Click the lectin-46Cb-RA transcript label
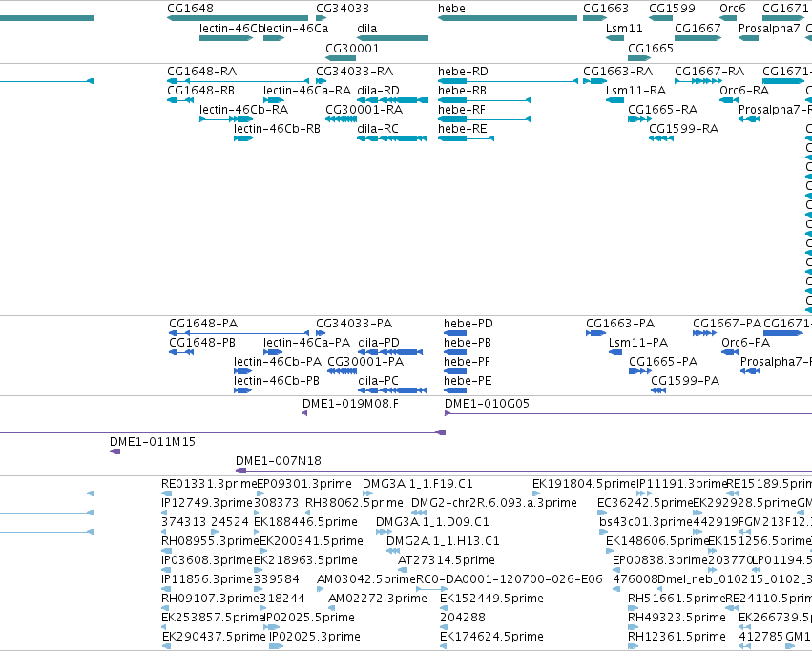812x651 pixels. pos(243,109)
